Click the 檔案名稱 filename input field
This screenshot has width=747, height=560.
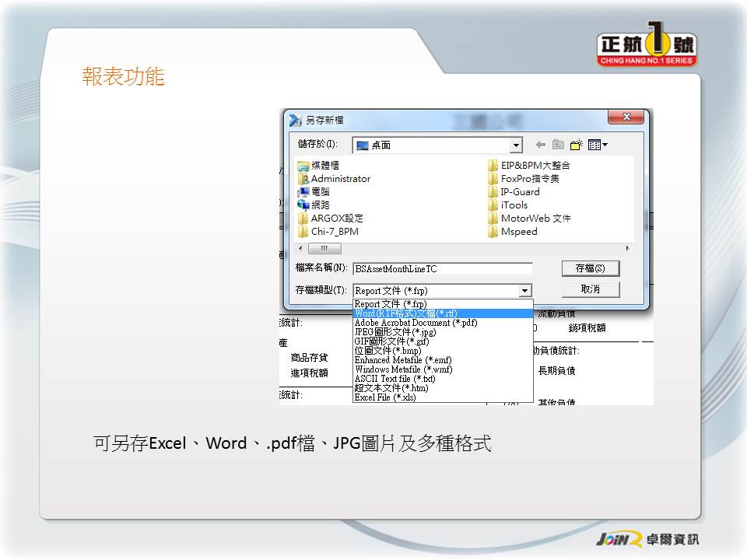(442, 269)
